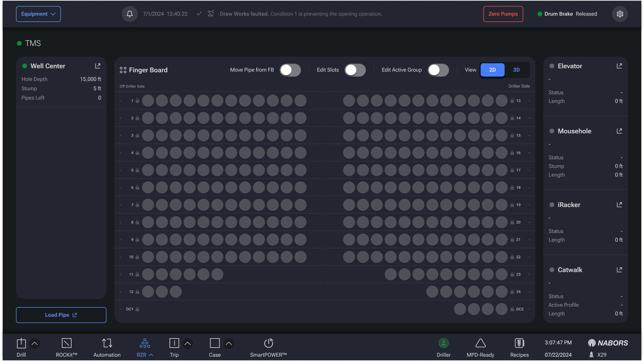The image size is (644, 361).
Task: Select first pipe circle in slot 12
Action: click(148, 292)
